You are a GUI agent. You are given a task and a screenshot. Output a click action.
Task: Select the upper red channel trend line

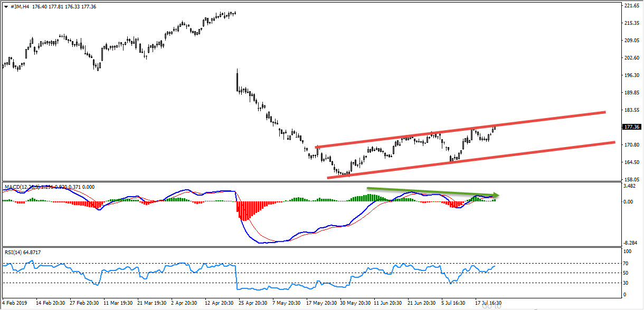459,130
